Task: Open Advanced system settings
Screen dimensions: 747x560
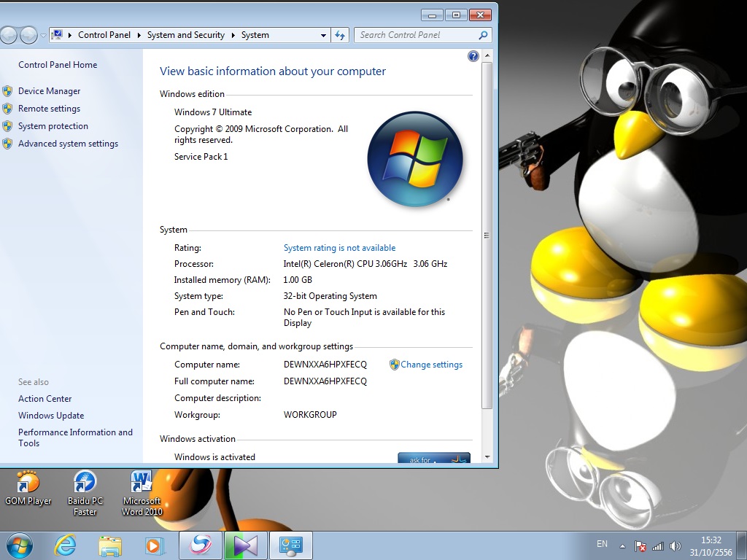Action: click(68, 144)
